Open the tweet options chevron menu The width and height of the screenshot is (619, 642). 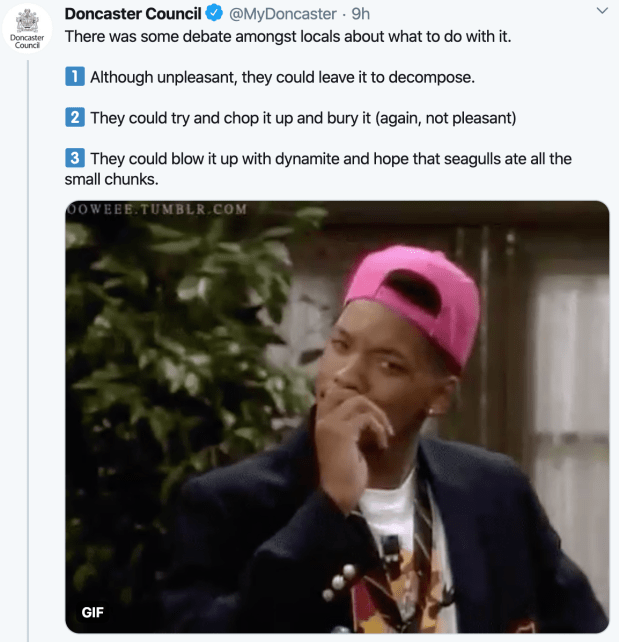click(x=602, y=11)
